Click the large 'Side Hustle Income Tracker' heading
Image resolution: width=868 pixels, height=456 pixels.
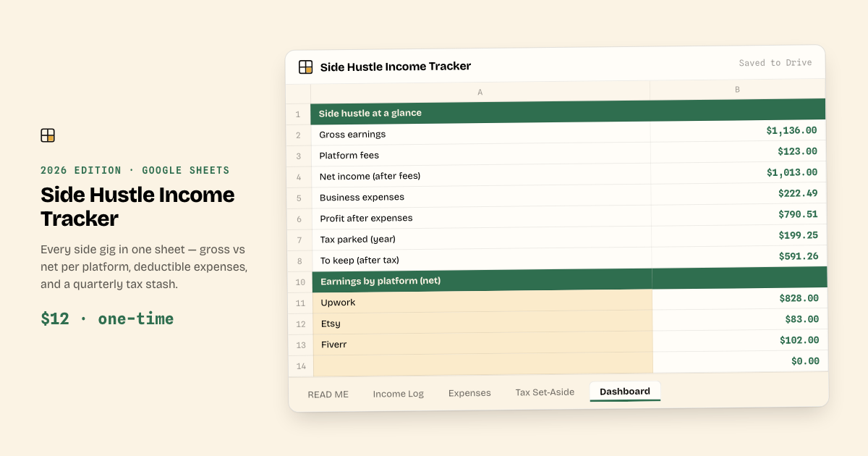(137, 206)
